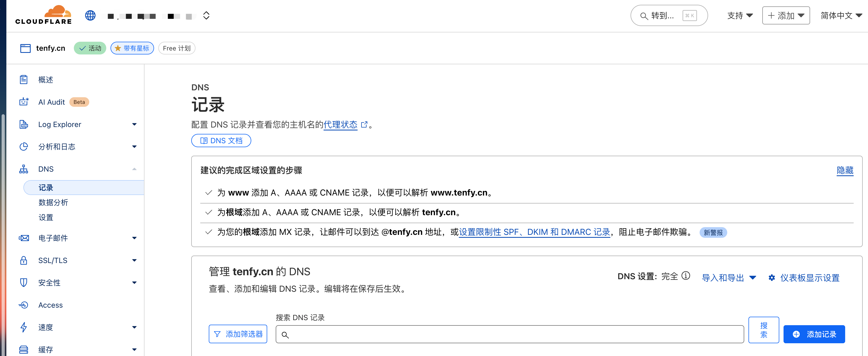Select 数据分析 under DNS
Viewport: 868px width, 356px height.
click(53, 202)
